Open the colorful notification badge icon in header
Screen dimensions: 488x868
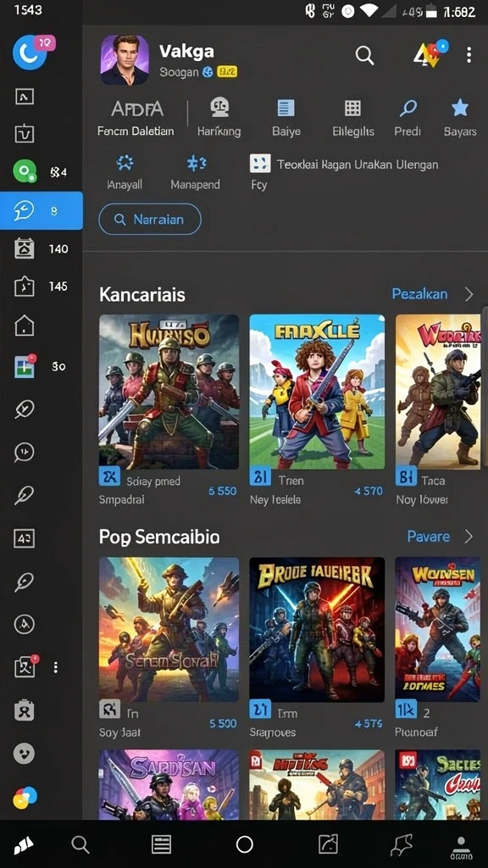click(431, 53)
